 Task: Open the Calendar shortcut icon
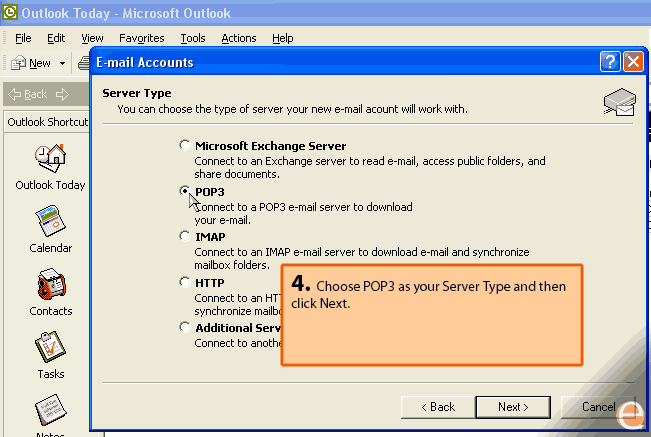coord(50,222)
